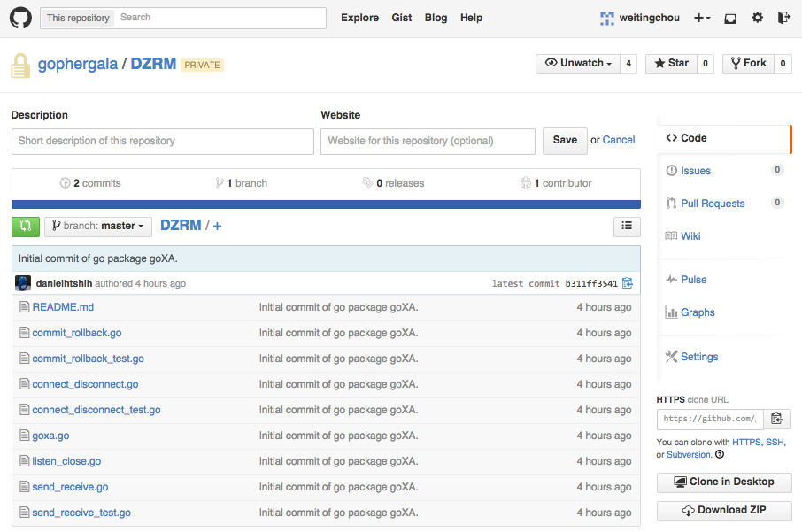Image resolution: width=802 pixels, height=532 pixels.
Task: Click the Subversion help question icon
Action: click(x=720, y=454)
